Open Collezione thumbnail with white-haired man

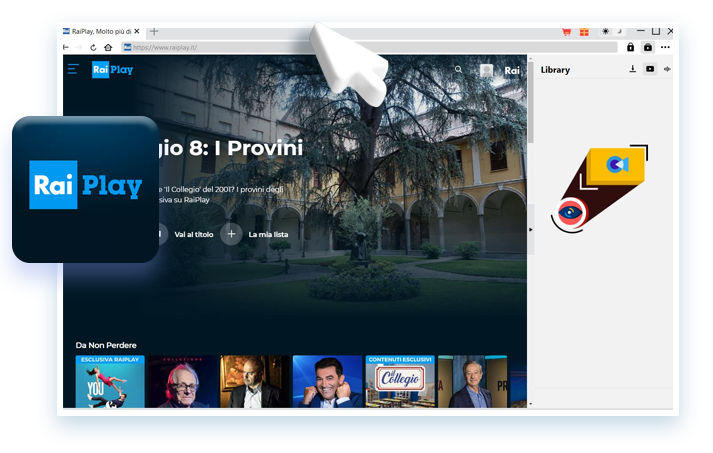pyautogui.click(x=182, y=382)
